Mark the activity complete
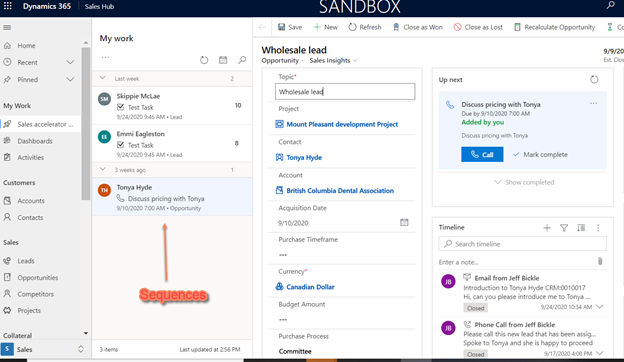 tap(540, 154)
